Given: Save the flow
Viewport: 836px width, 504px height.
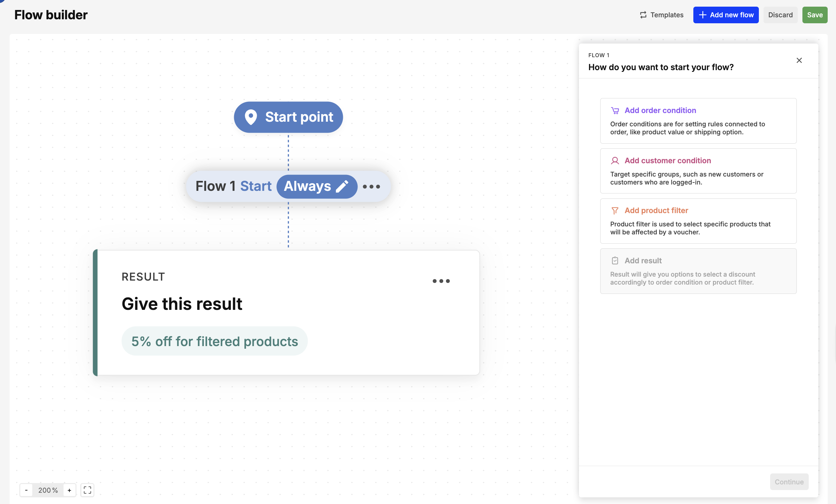Looking at the screenshot, I should click(814, 15).
